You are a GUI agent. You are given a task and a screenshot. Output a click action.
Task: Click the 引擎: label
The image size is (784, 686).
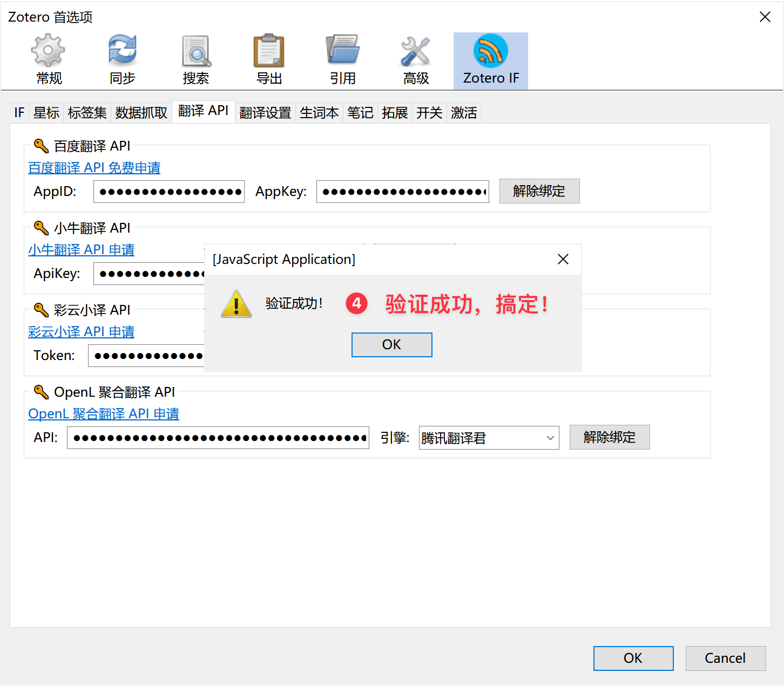click(395, 438)
